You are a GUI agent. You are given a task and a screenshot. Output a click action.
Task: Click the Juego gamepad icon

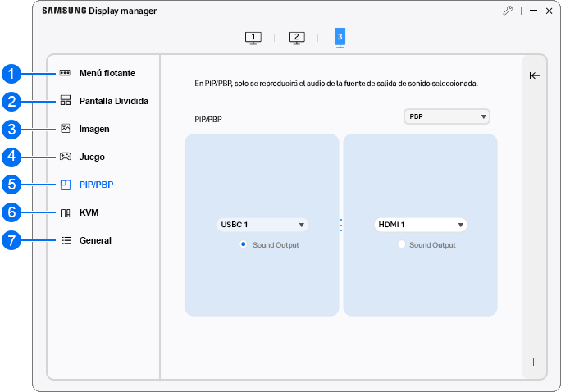click(66, 157)
